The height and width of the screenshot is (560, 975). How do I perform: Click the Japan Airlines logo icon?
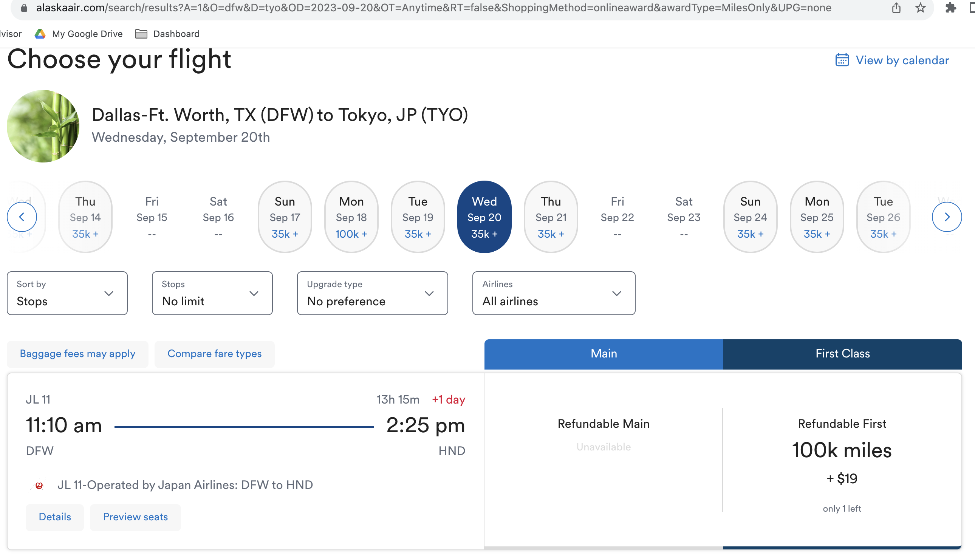point(39,485)
